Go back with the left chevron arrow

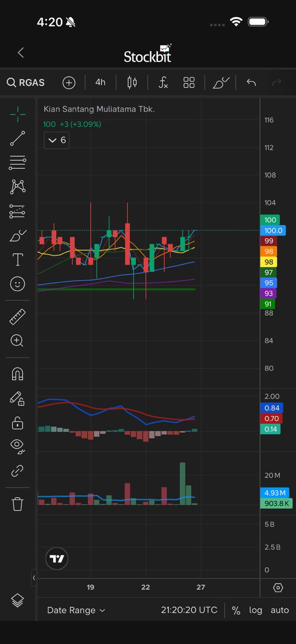[21, 53]
